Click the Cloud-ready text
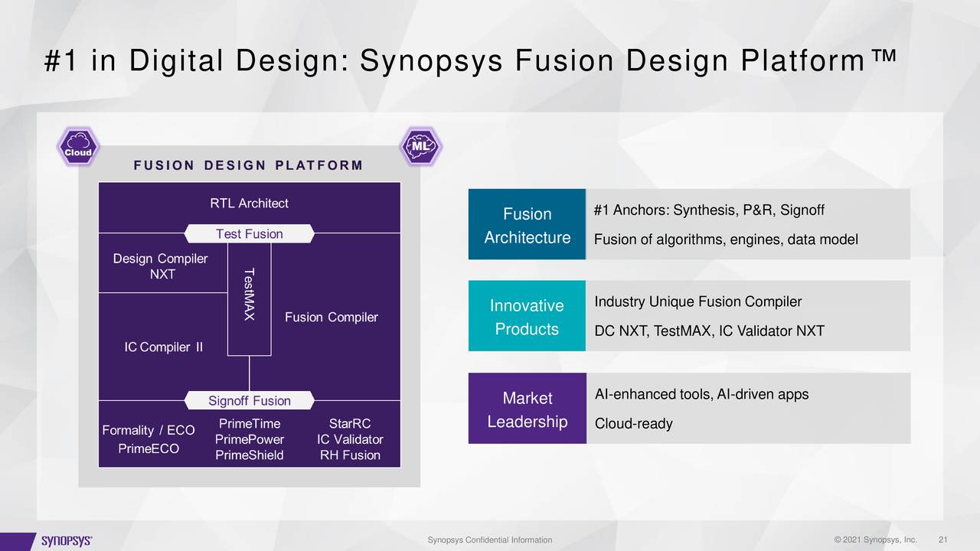980x551 pixels. (x=633, y=424)
